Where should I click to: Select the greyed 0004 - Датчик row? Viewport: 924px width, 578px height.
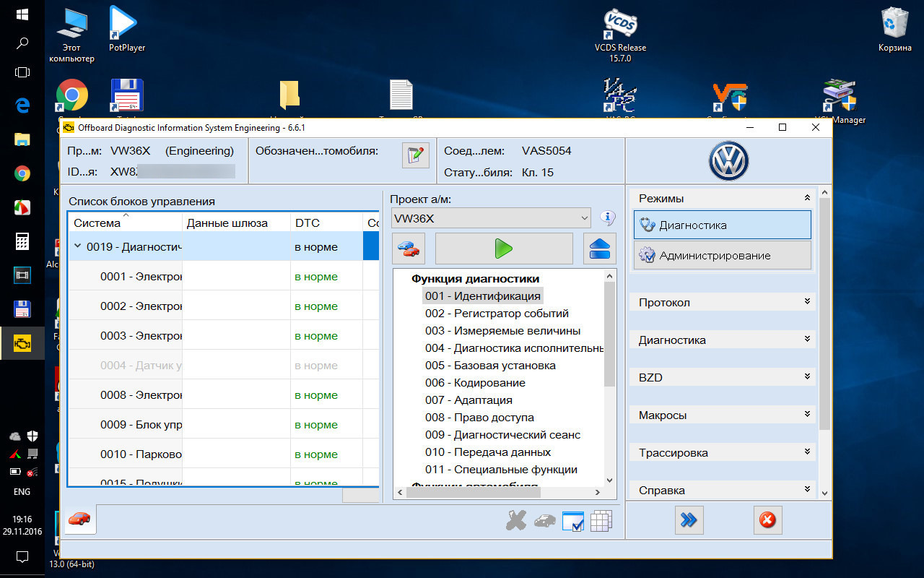pyautogui.click(x=223, y=365)
